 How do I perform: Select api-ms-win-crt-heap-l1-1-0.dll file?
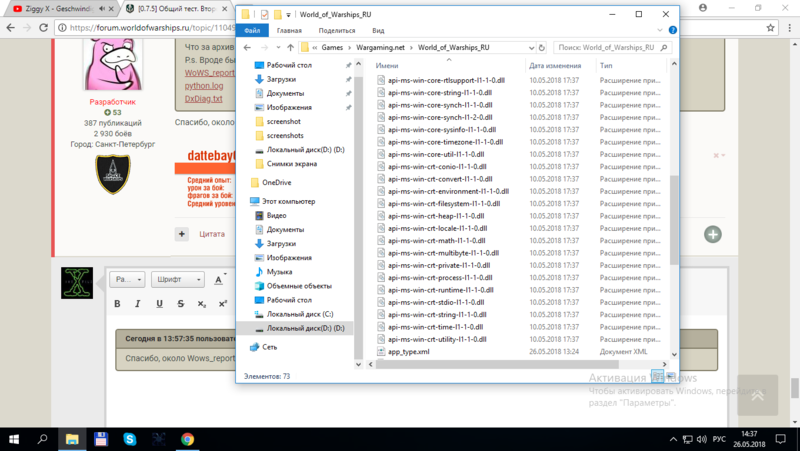(x=436, y=216)
